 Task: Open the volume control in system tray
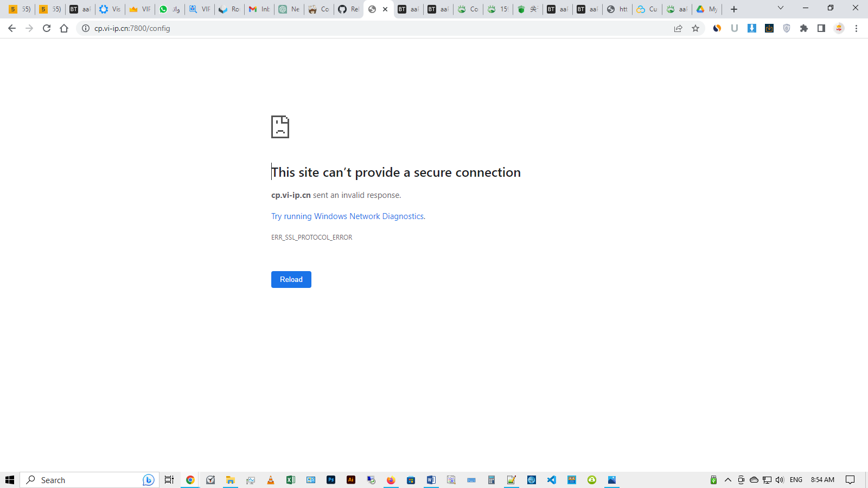click(780, 480)
